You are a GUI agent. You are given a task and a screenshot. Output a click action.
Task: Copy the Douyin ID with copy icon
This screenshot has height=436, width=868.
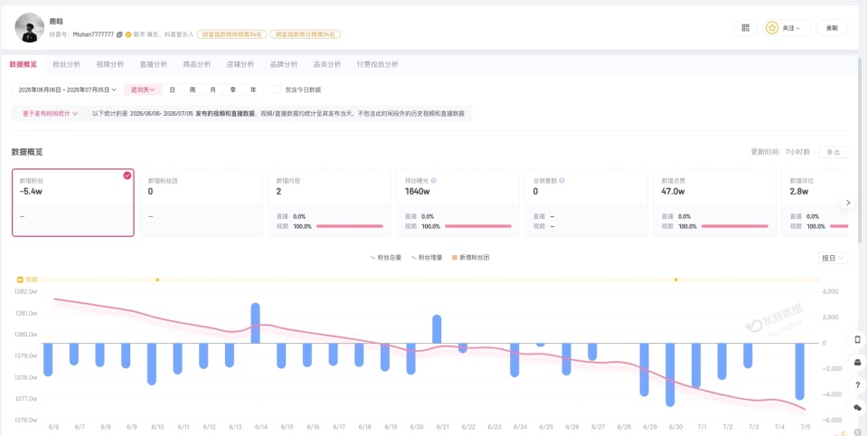(119, 34)
